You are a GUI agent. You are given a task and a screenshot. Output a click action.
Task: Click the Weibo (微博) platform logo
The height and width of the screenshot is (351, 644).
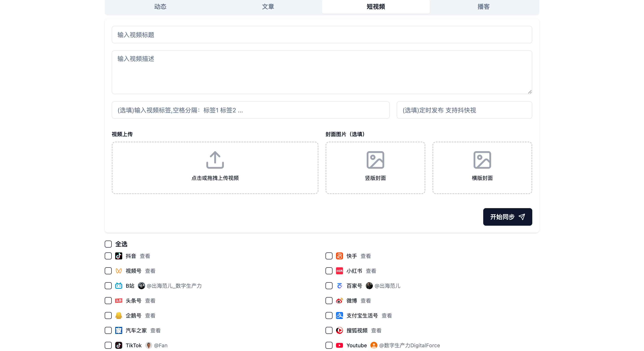(x=339, y=301)
